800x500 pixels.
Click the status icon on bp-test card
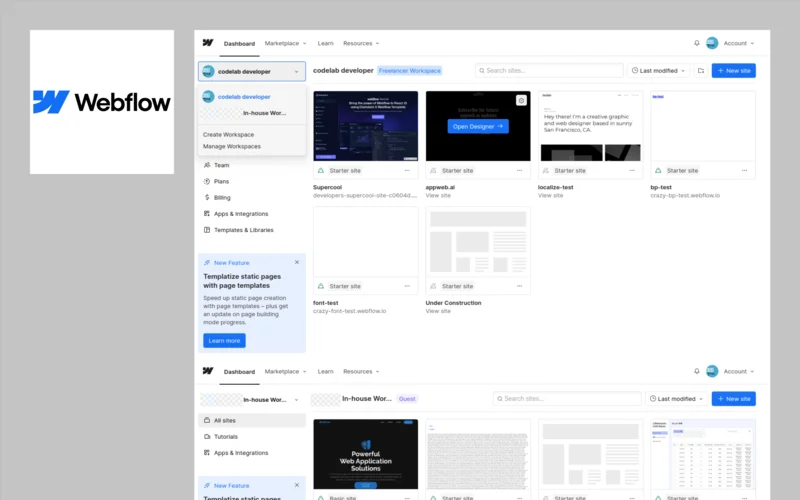(658, 170)
